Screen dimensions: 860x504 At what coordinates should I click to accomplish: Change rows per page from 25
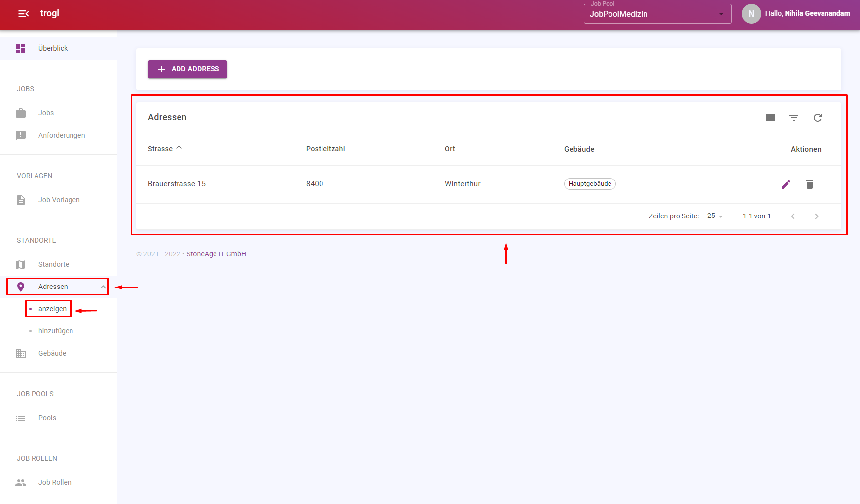pyautogui.click(x=715, y=216)
